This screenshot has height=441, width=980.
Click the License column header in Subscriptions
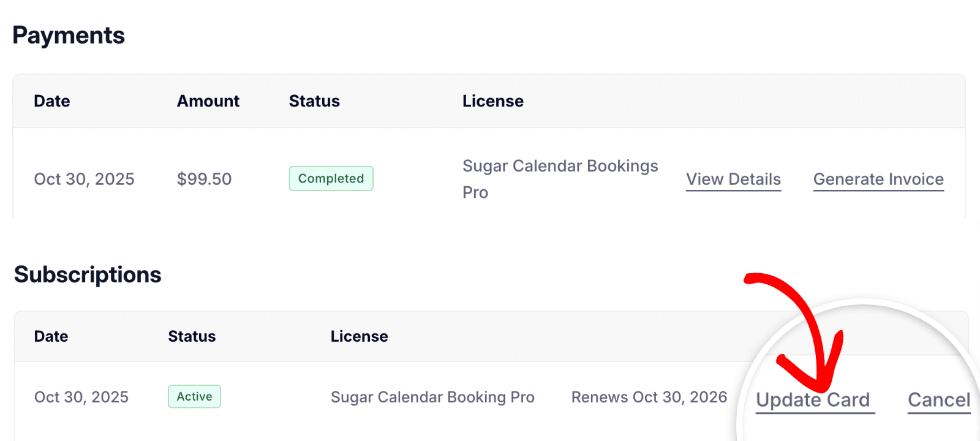click(x=359, y=336)
